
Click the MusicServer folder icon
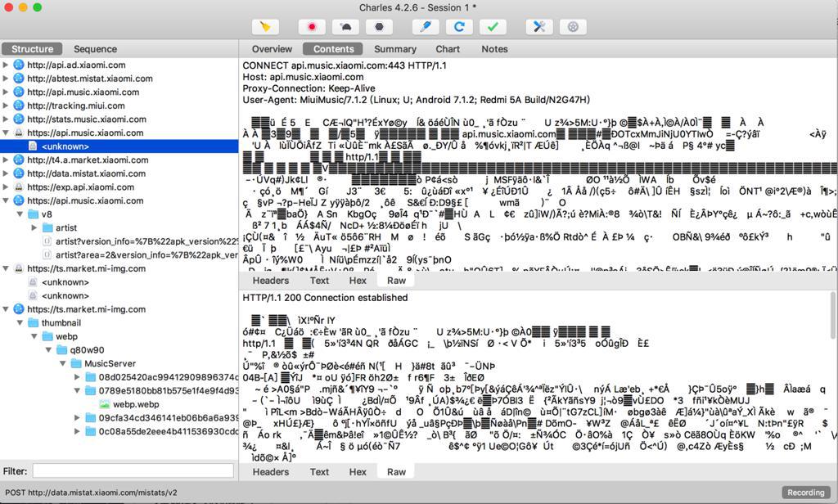76,363
